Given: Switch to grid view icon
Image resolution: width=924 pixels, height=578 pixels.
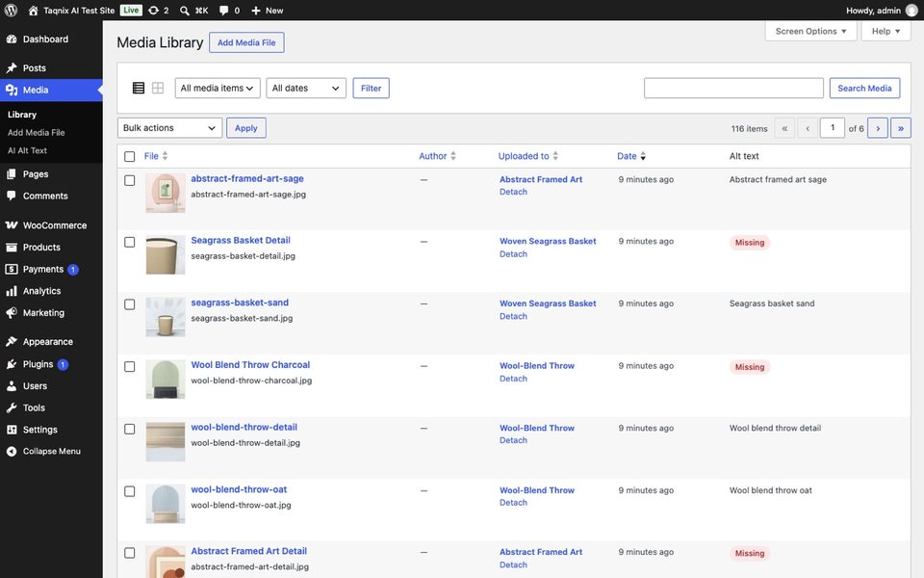Looking at the screenshot, I should point(157,88).
